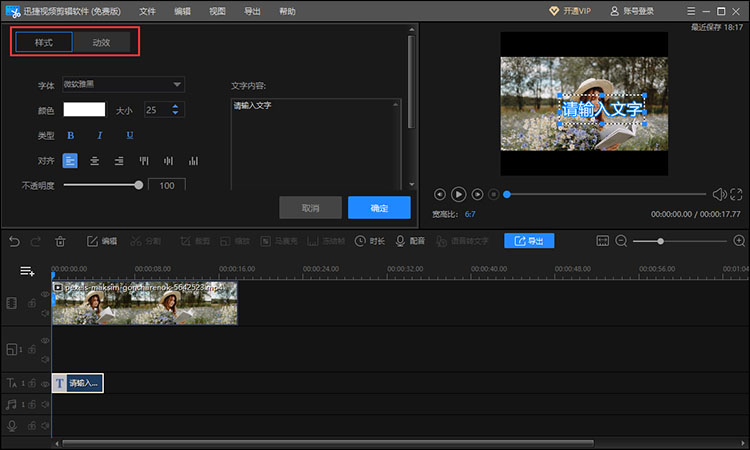
Task: Open the 编辑 edit tool in timeline toolbar
Action: pos(101,241)
